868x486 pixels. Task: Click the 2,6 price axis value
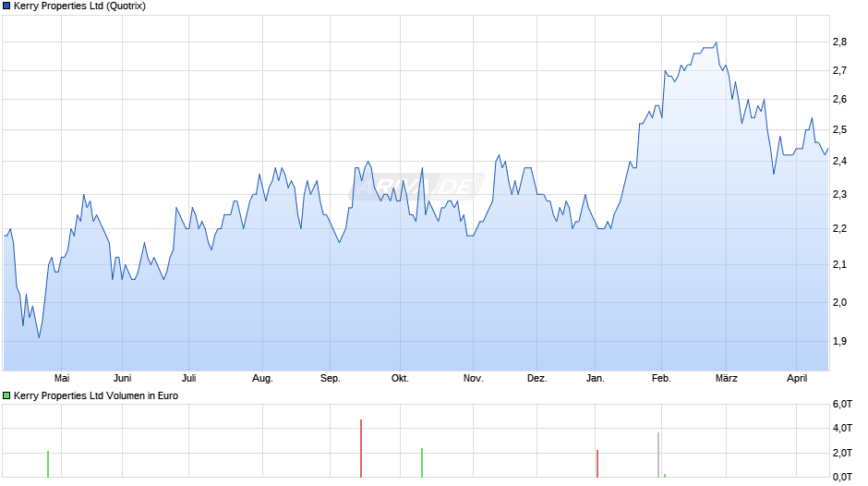tap(839, 99)
